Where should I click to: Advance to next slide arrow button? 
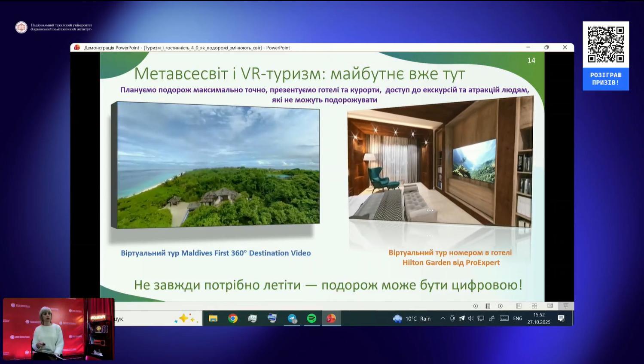point(500,306)
